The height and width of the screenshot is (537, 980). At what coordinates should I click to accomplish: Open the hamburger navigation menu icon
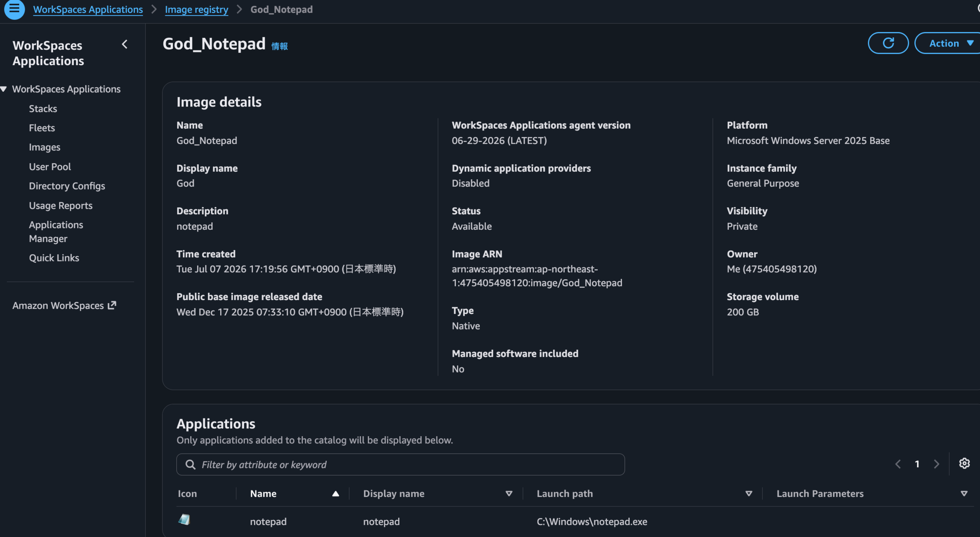(14, 8)
